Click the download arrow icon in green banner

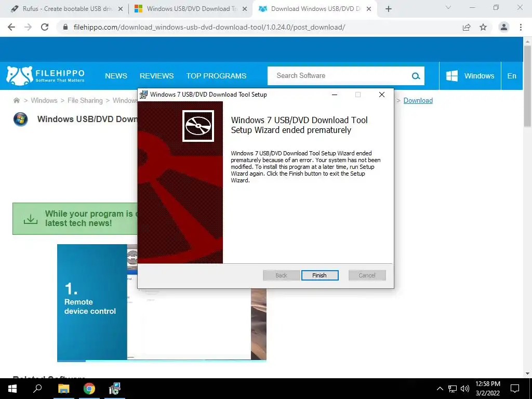31,219
